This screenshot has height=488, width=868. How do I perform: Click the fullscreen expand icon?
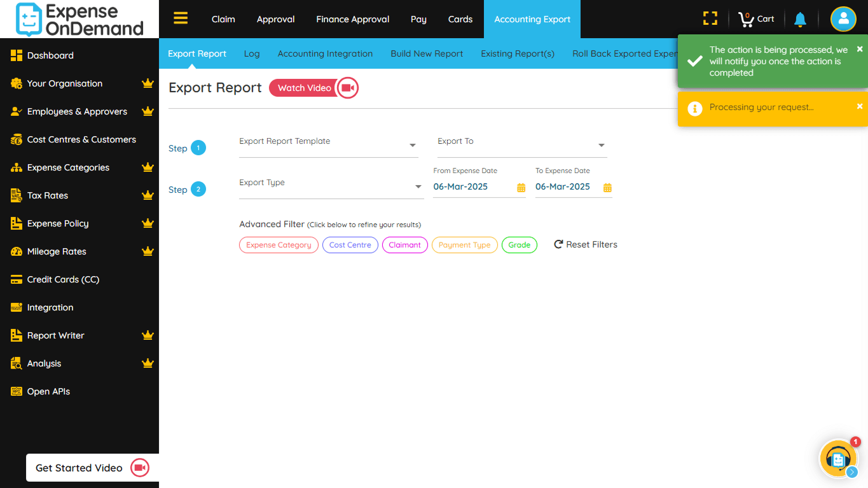pos(710,18)
